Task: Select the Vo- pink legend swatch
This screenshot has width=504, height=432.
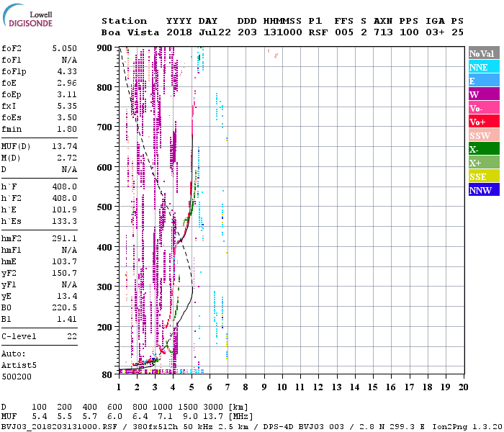Action: pyautogui.click(x=484, y=108)
